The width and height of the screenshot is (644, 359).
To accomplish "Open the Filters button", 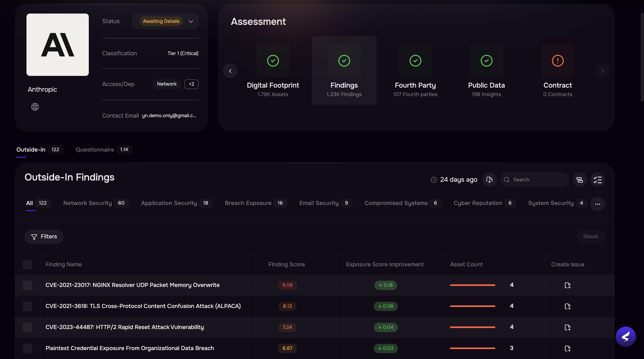I will click(44, 237).
